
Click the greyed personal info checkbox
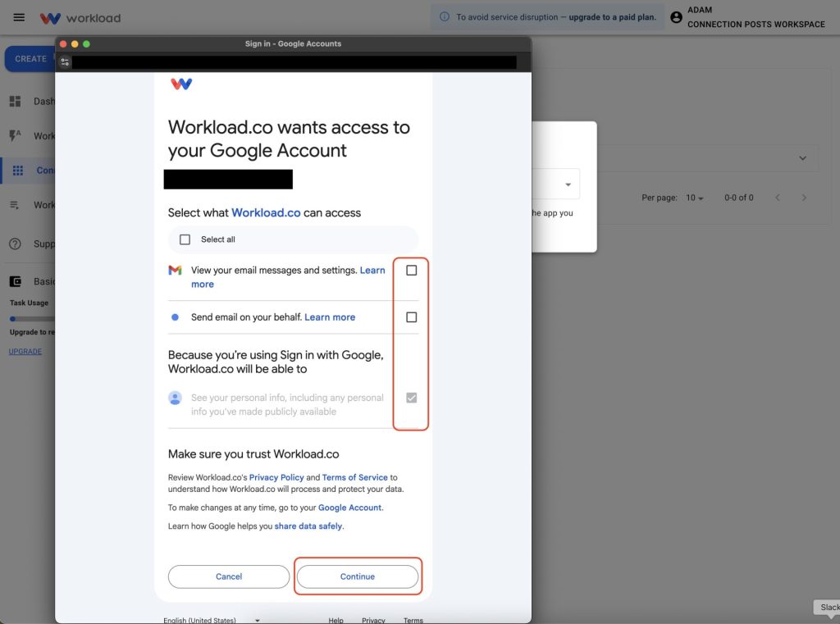[x=412, y=398]
